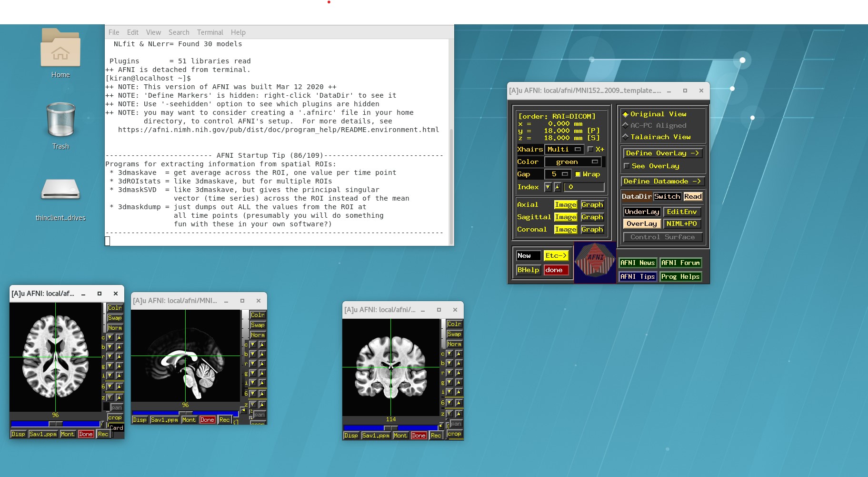The image size is (868, 477).
Task: Select the Original View radio option
Action: pos(655,114)
